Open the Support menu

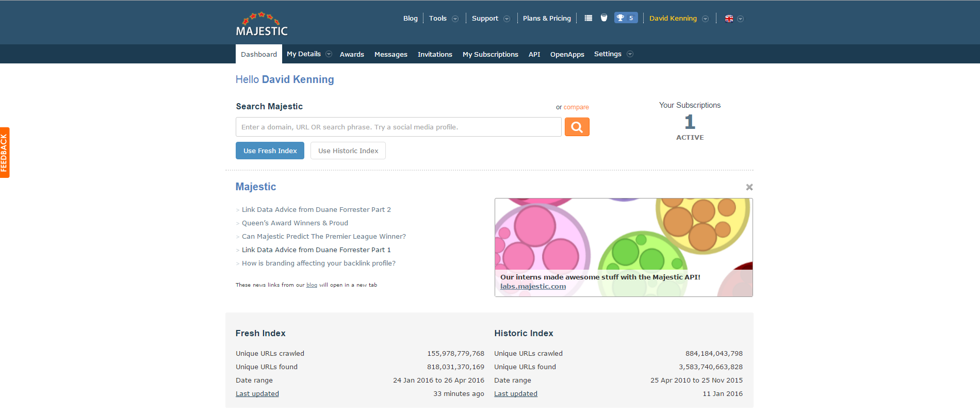[485, 18]
